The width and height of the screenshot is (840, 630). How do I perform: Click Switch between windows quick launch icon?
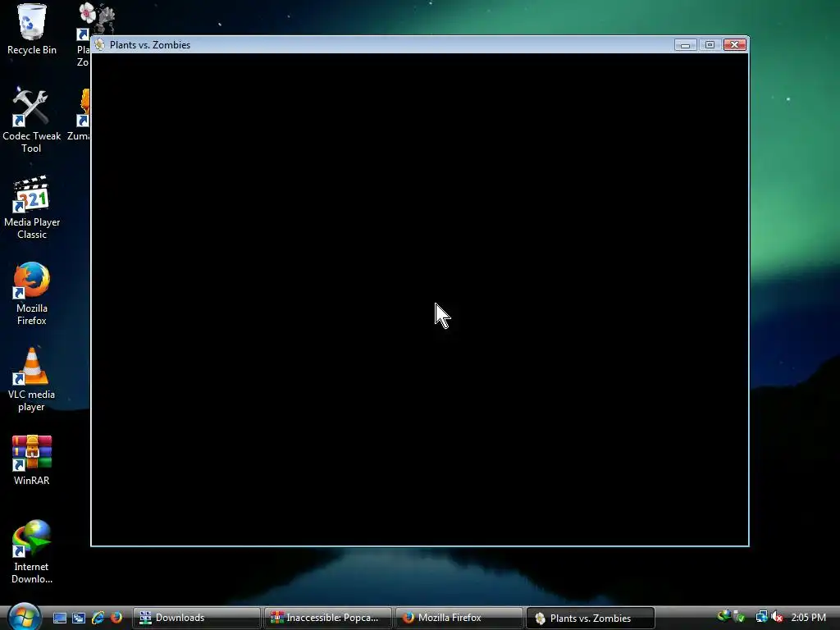[x=79, y=618]
